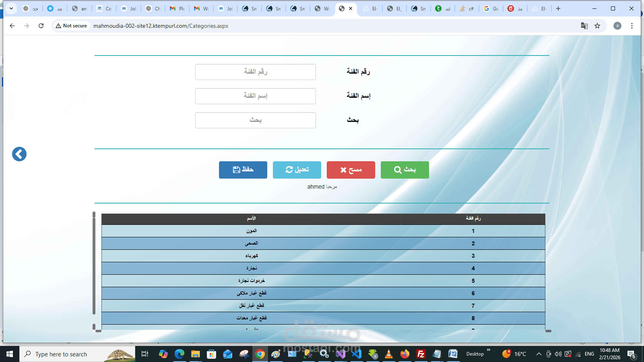Switch to the Google 'Gc' tab

[x=491, y=8]
